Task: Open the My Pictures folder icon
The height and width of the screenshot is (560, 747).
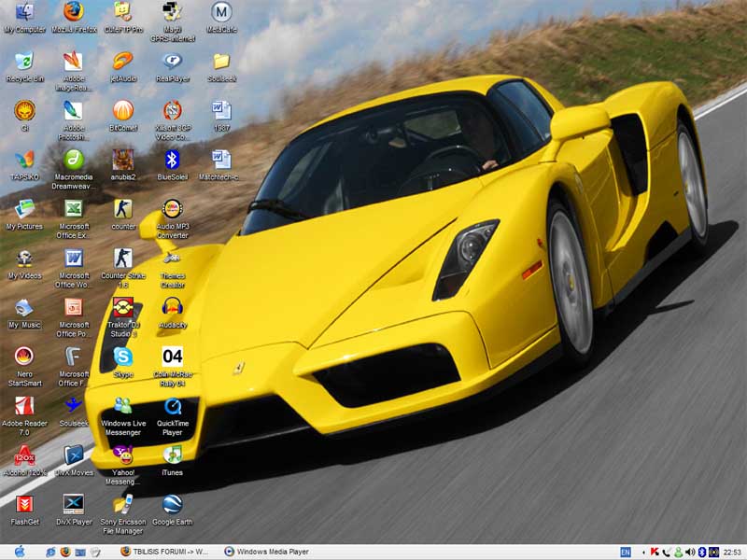Action: click(x=25, y=215)
